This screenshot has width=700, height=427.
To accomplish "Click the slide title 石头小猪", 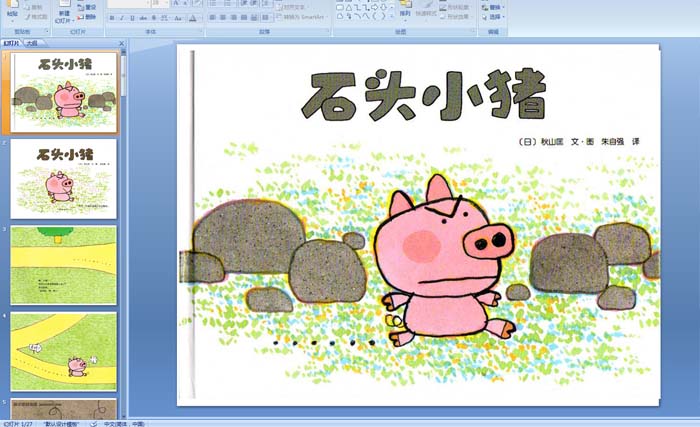I will click(424, 95).
